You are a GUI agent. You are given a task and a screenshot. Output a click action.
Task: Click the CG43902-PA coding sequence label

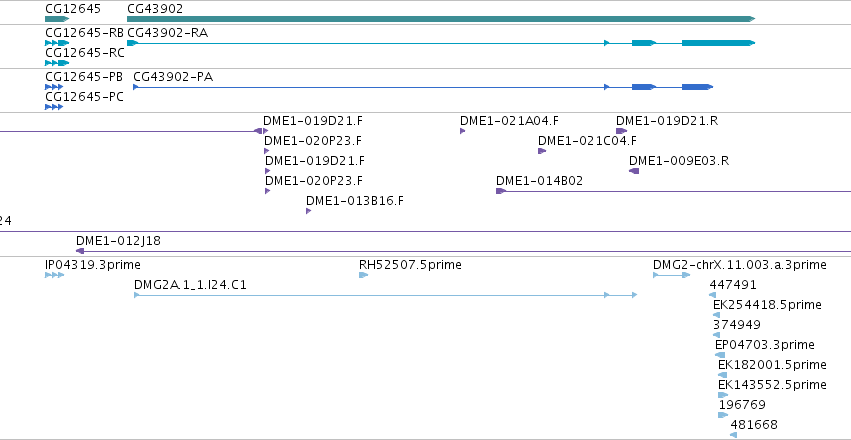[173, 77]
